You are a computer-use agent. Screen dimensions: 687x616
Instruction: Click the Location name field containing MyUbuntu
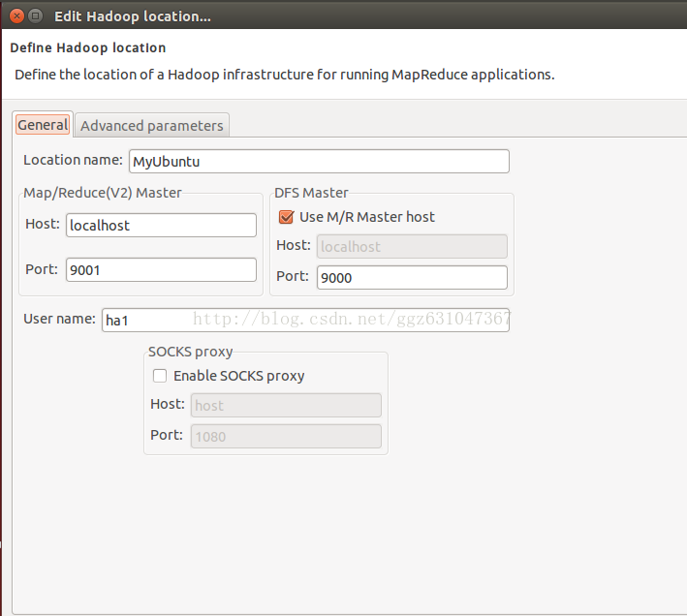click(x=319, y=161)
